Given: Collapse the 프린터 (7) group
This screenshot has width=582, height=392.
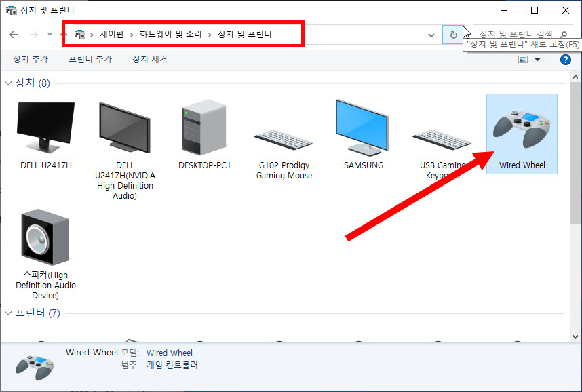Looking at the screenshot, I should 8,313.
